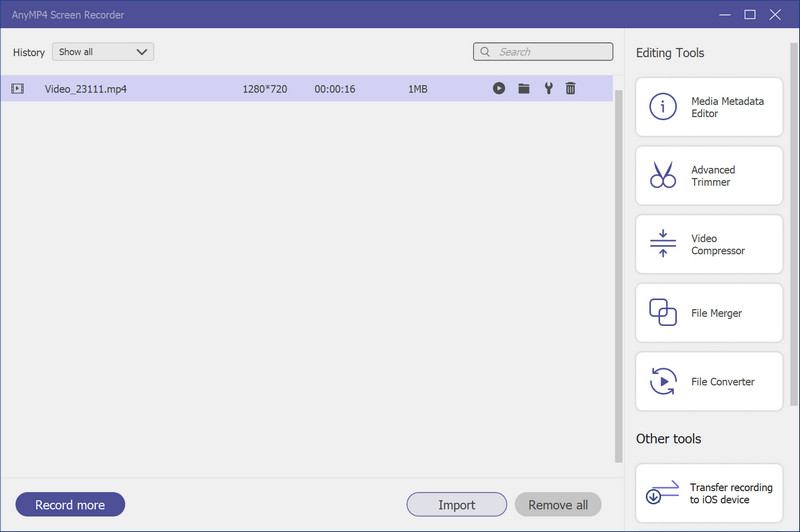The width and height of the screenshot is (800, 532).
Task: Expand the History 'Show all' dropdown
Action: pyautogui.click(x=103, y=52)
